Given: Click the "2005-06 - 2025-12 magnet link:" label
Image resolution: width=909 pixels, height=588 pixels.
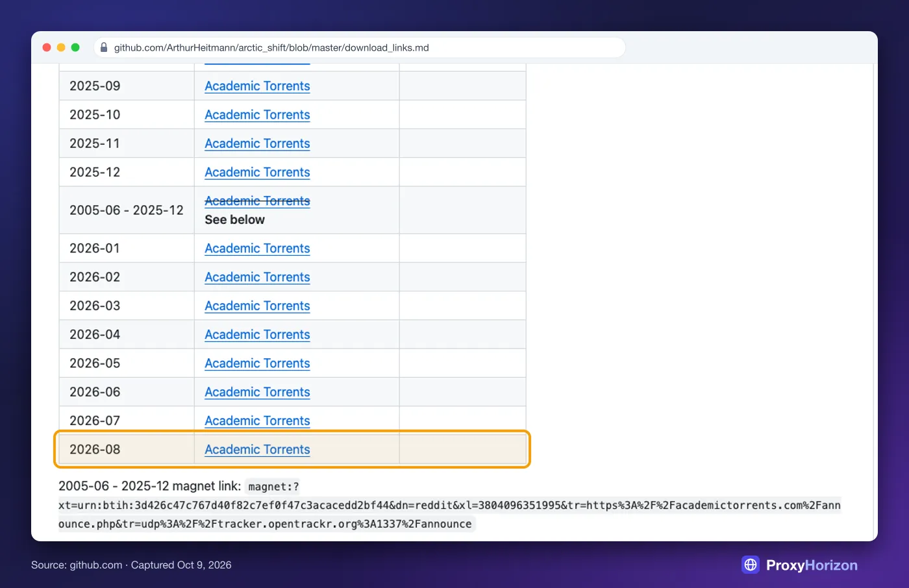Looking at the screenshot, I should 149,486.
